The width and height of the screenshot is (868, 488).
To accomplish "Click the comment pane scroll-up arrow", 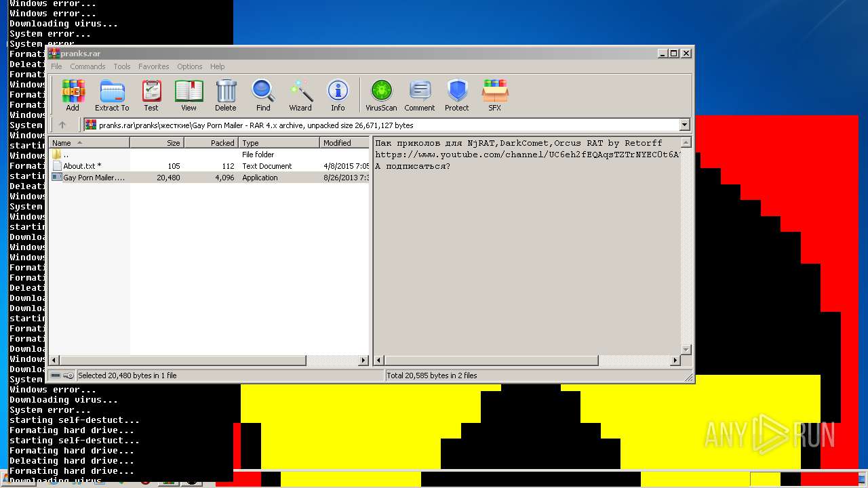I will tap(686, 143).
